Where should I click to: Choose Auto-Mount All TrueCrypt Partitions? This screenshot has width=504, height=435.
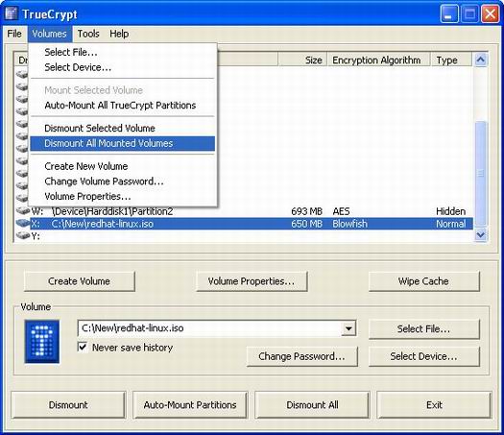(x=123, y=105)
